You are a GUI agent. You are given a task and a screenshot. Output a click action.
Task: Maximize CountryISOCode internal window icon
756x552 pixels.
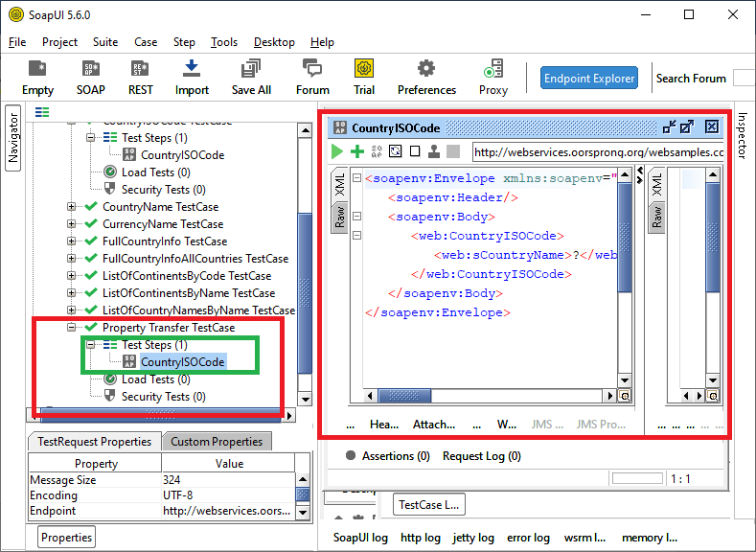click(687, 126)
